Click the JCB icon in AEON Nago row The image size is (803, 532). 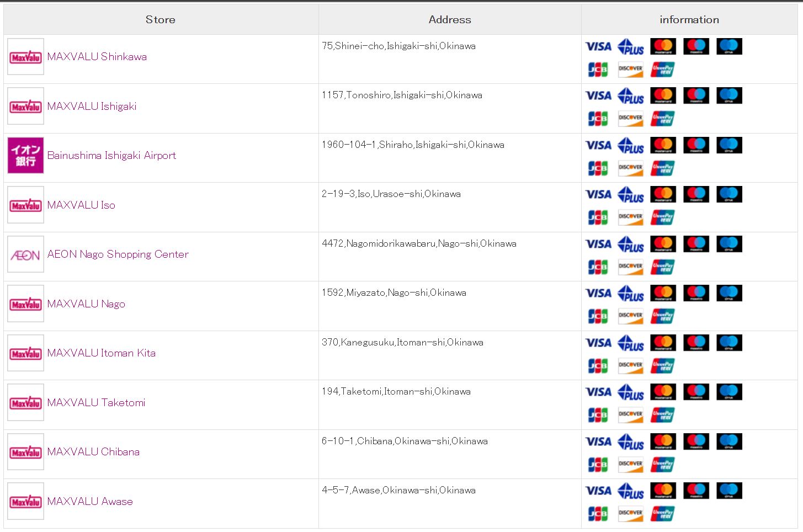598,267
